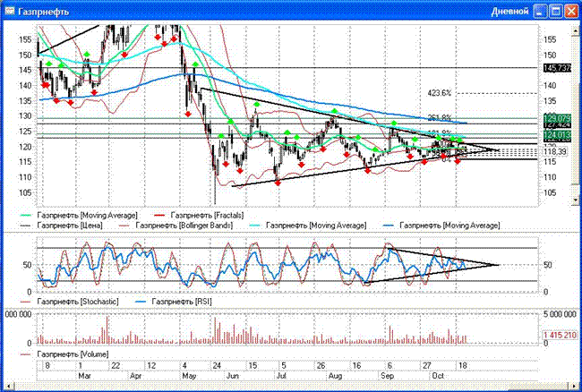This screenshot has height=392, width=582.
Task: Click the date label 18 under the time axis
Action: [463, 366]
